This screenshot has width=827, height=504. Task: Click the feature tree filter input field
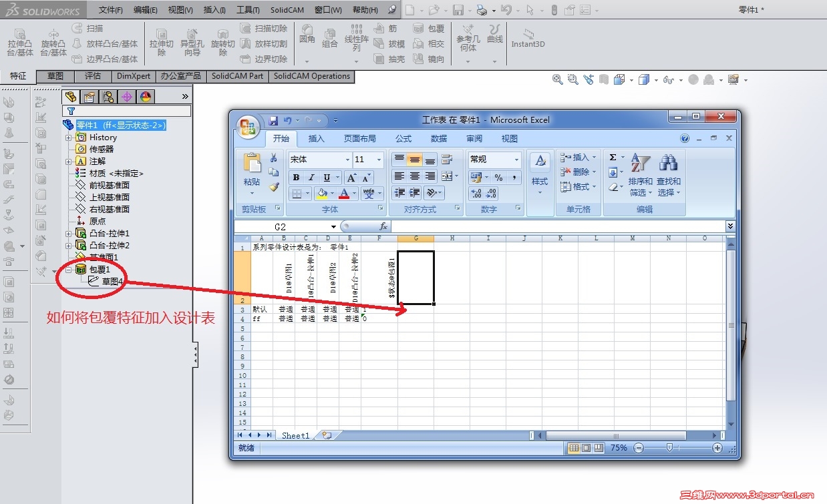tap(127, 111)
